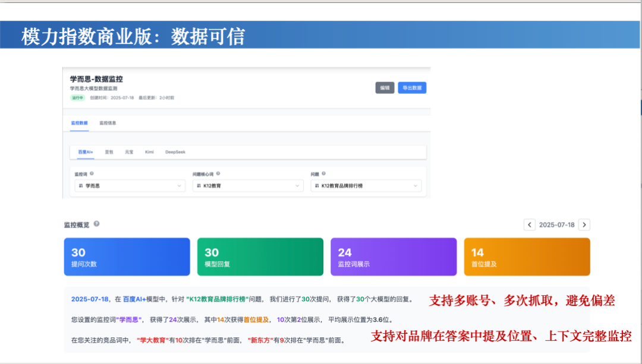This screenshot has height=364, width=642.
Task: Click the date 2025-07-18 in date picker
Action: click(557, 225)
